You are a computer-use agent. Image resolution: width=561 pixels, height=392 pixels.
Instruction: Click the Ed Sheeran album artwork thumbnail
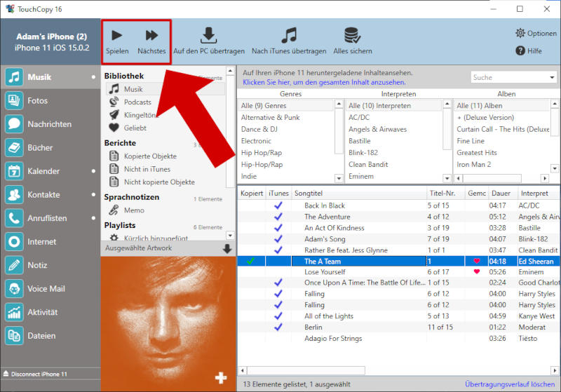point(168,324)
